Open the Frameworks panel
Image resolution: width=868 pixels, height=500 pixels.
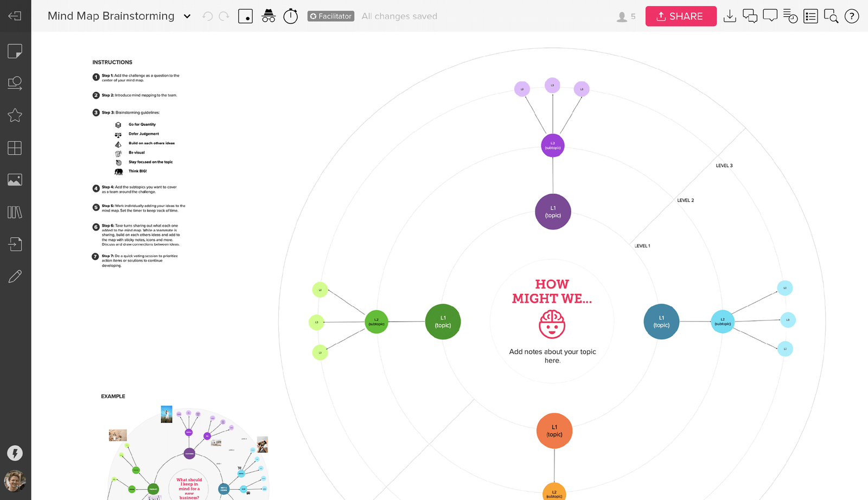coord(15,148)
